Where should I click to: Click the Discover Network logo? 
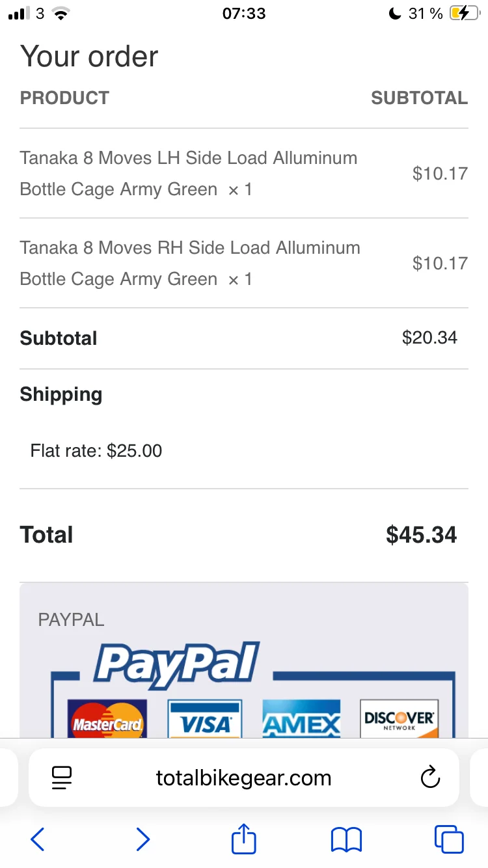click(x=400, y=720)
